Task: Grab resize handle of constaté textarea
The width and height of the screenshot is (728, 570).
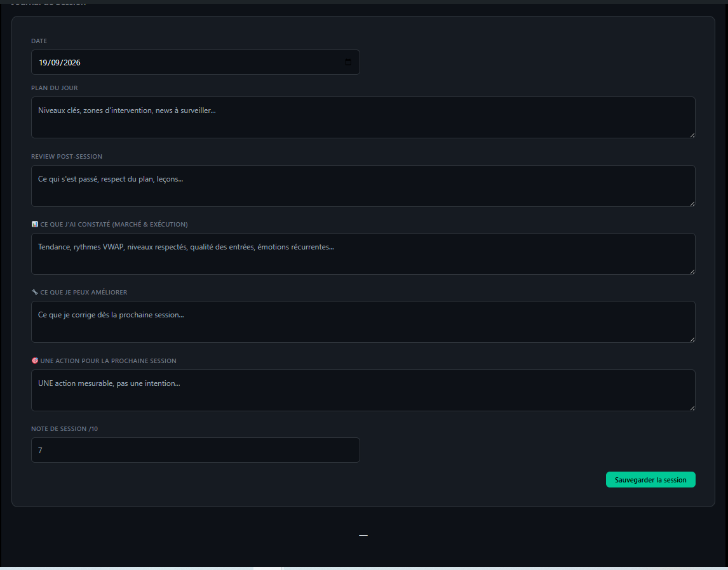Action: [692, 271]
